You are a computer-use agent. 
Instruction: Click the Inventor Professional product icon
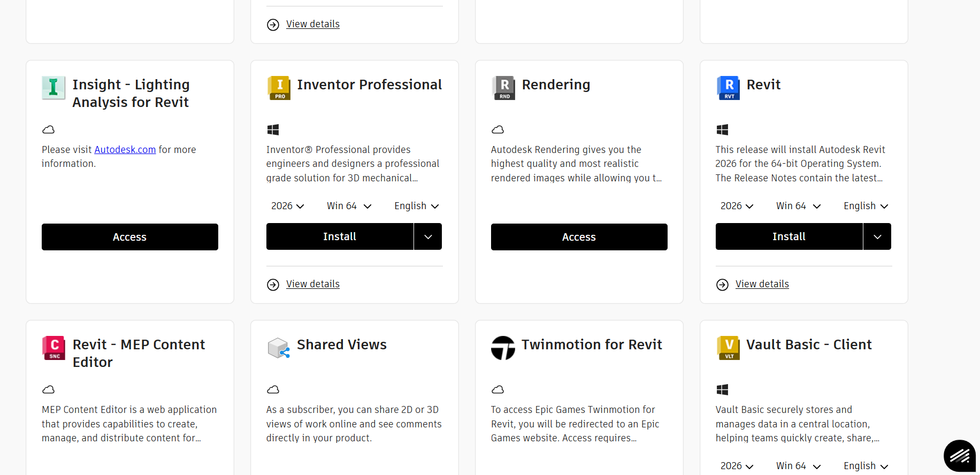[279, 88]
